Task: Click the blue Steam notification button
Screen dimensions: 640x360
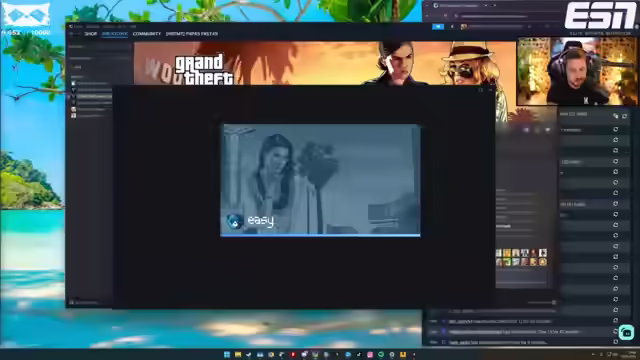Action: 438,27
